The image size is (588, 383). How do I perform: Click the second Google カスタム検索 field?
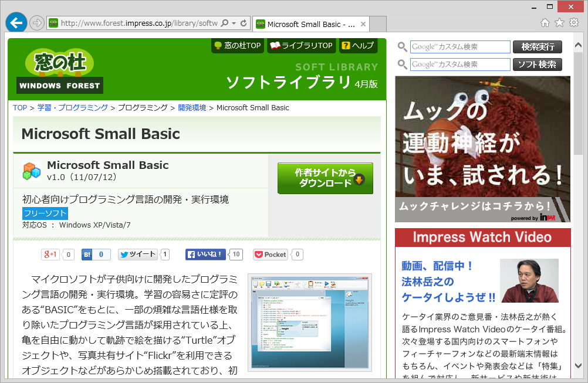[460, 65]
